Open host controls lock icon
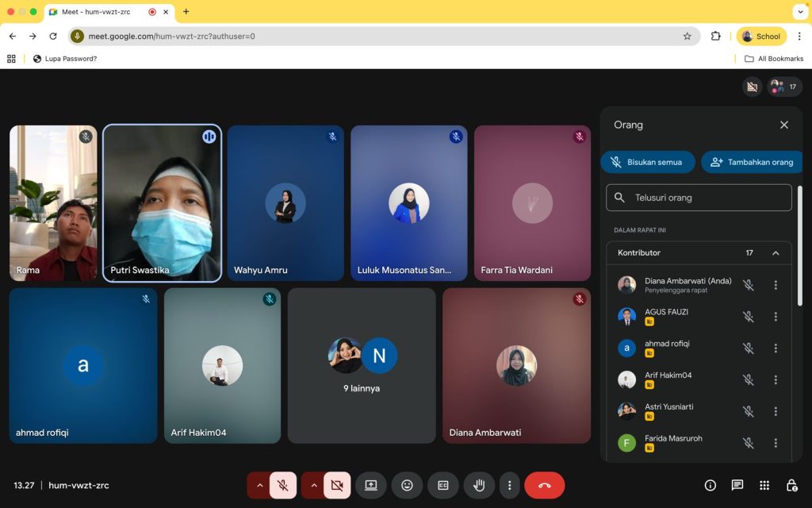The width and height of the screenshot is (812, 508). (x=791, y=485)
